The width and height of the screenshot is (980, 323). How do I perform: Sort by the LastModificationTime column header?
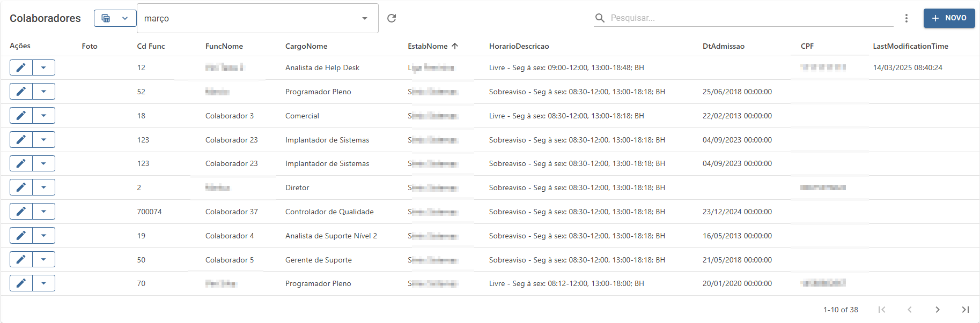pyautogui.click(x=910, y=46)
